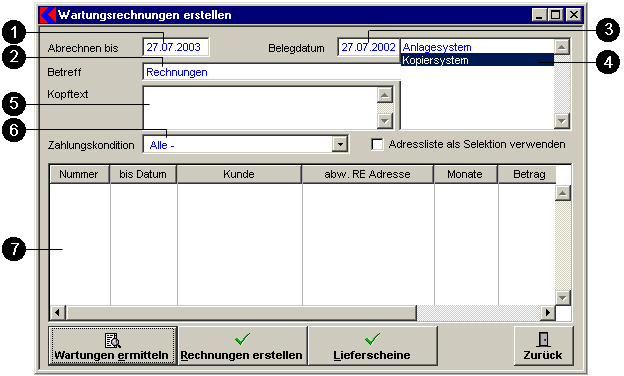
Task: Click into the Kopftext text area
Action: click(x=260, y=107)
